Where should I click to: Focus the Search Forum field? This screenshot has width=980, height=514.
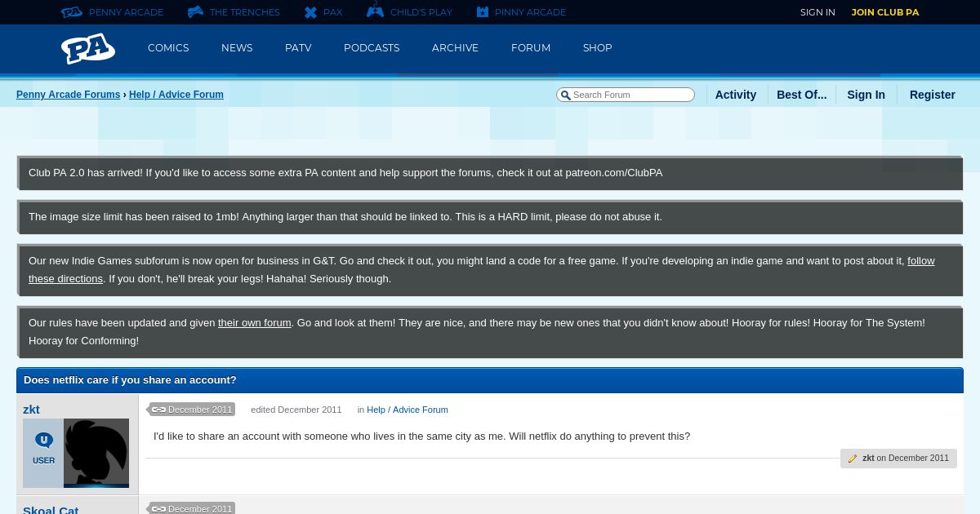pyautogui.click(x=626, y=95)
